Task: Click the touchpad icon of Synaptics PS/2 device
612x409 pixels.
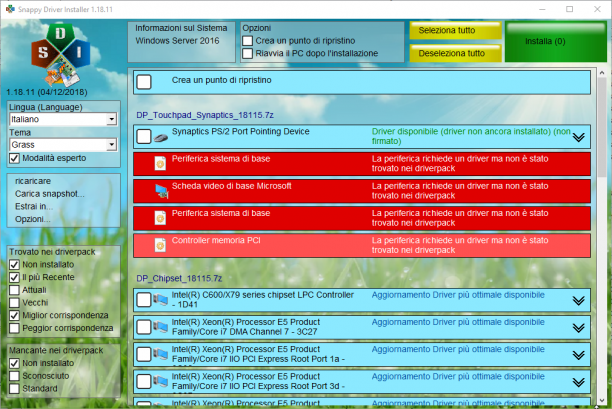Action: [x=161, y=138]
